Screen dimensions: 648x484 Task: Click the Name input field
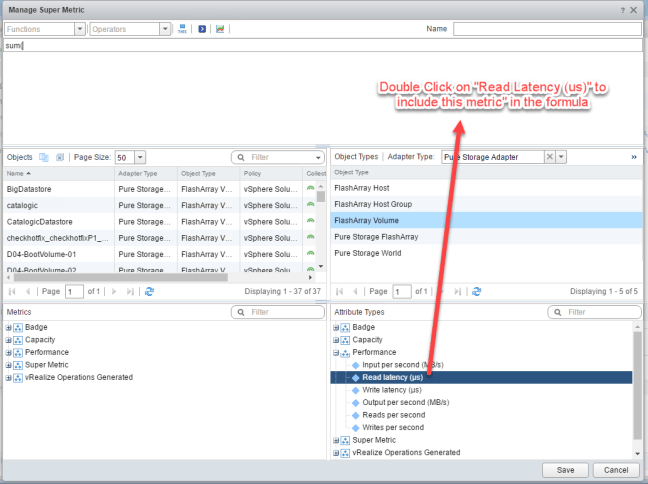[546, 29]
